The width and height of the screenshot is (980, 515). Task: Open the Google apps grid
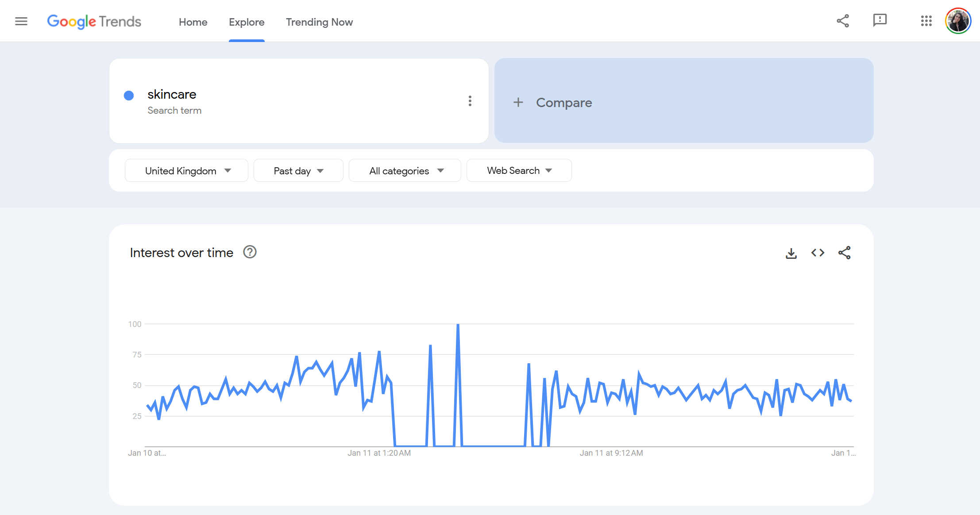[926, 21]
